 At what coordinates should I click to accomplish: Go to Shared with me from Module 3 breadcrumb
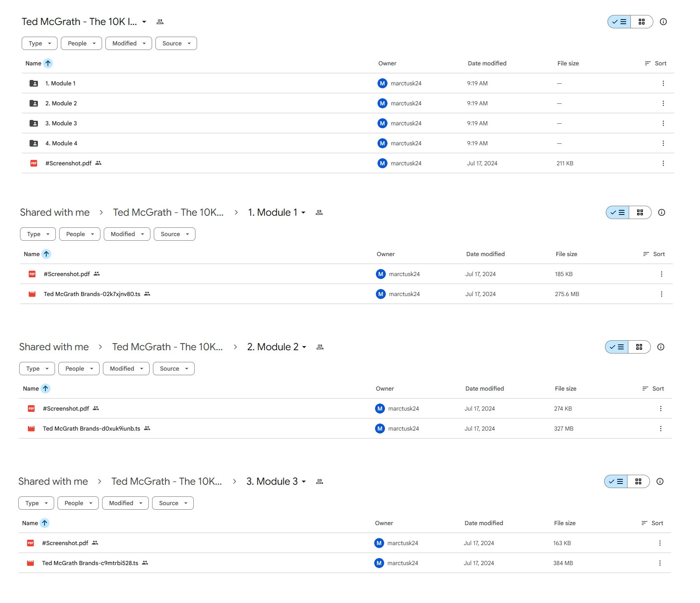[x=53, y=481]
